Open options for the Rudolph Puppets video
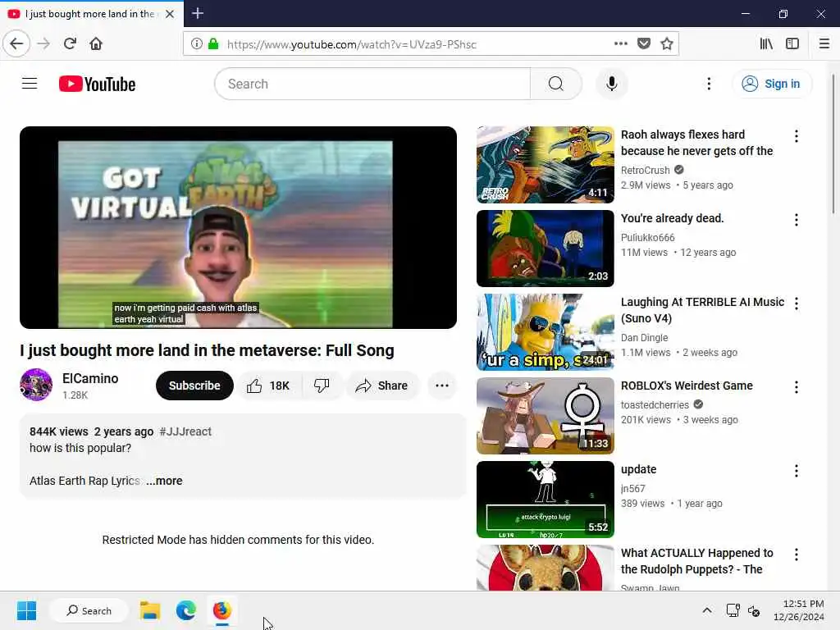Image resolution: width=840 pixels, height=630 pixels. (x=796, y=555)
